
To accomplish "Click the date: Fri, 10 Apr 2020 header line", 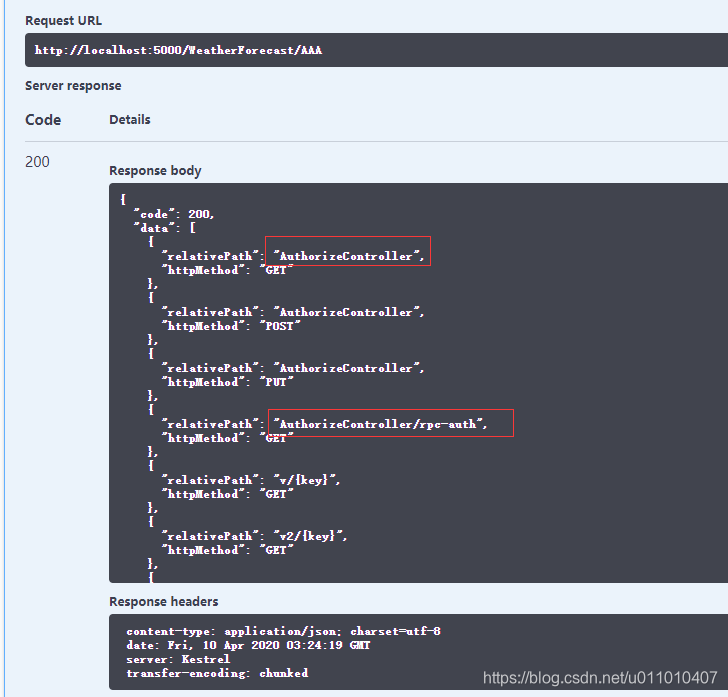I will (248, 645).
